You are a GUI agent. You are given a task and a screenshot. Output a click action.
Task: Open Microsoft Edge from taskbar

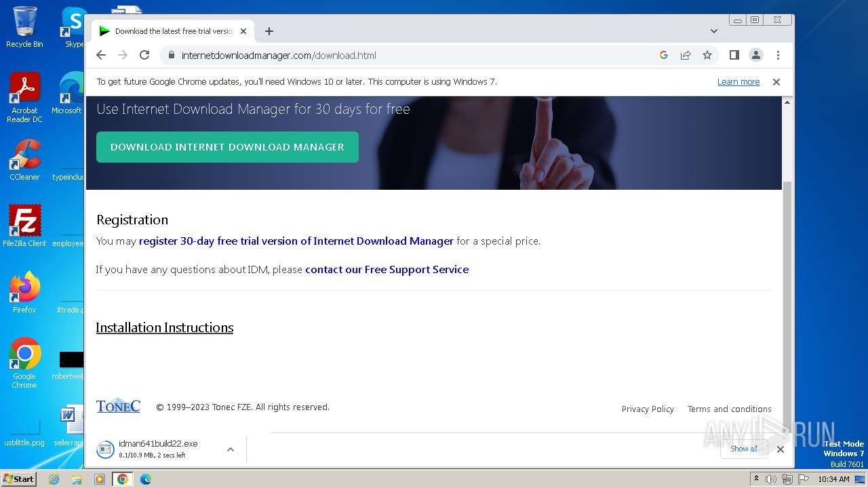click(x=145, y=479)
